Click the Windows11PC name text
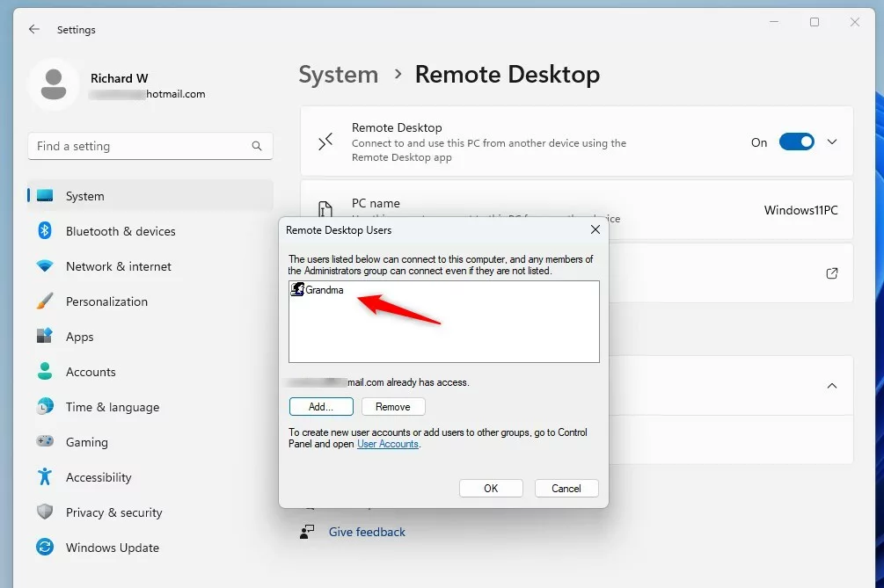The height and width of the screenshot is (588, 884). pyautogui.click(x=800, y=210)
